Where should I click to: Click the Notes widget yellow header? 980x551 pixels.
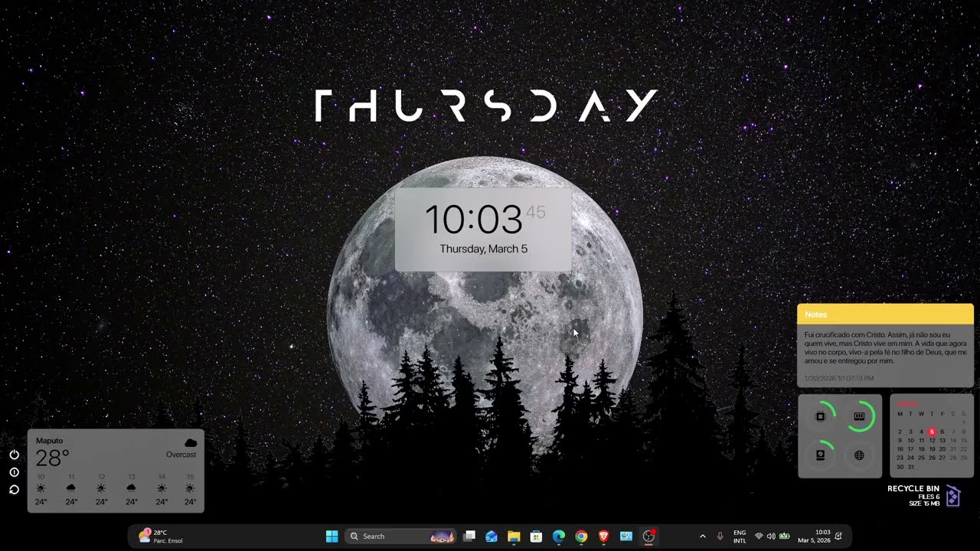click(885, 314)
